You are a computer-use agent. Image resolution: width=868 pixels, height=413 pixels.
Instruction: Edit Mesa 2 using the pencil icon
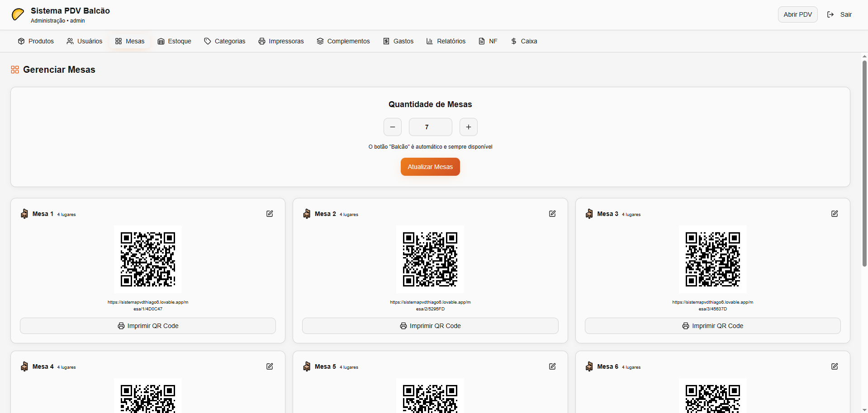click(x=552, y=214)
